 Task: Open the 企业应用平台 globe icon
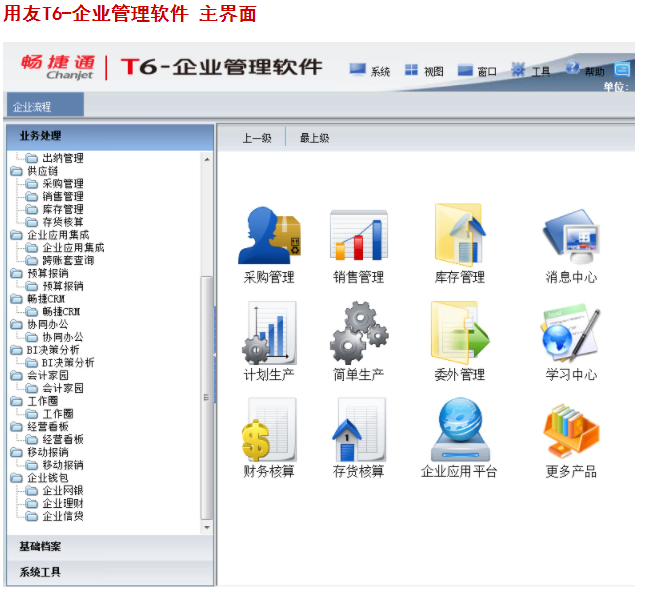[x=459, y=430]
